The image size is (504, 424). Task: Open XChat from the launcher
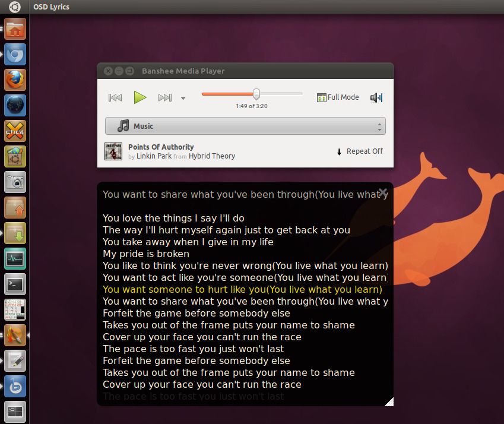(15, 131)
